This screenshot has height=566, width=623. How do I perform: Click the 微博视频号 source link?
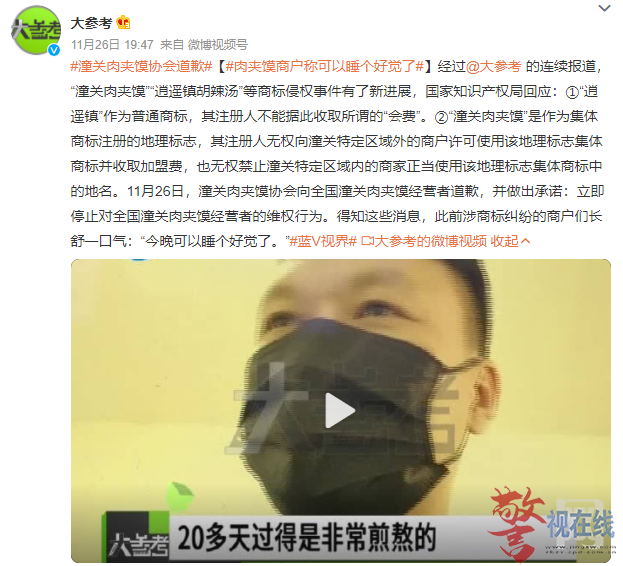(x=217, y=44)
